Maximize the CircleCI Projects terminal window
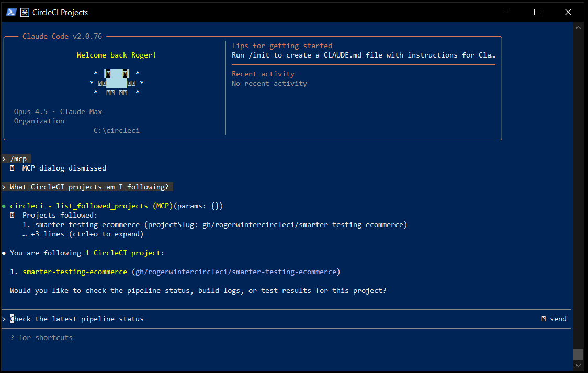Image resolution: width=588 pixels, height=373 pixels. (x=537, y=12)
